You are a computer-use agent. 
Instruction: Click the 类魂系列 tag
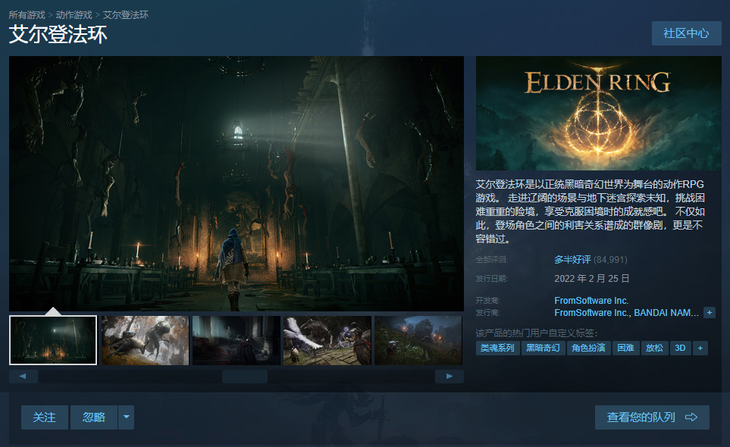point(497,348)
